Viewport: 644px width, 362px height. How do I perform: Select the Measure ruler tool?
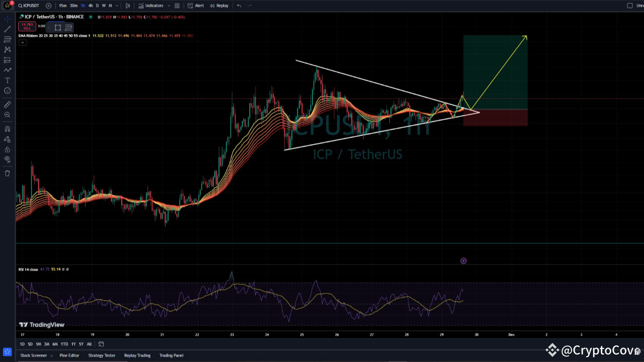click(7, 104)
